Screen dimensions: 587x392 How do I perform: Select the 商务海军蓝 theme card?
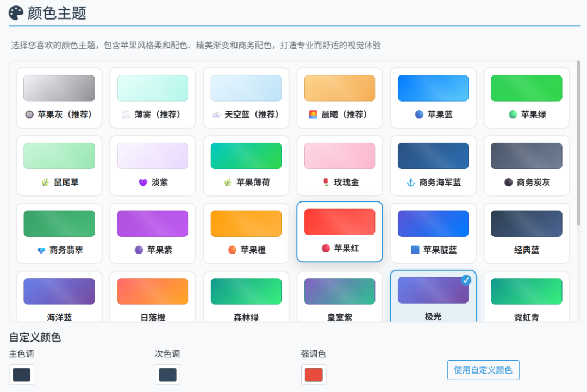(x=433, y=166)
